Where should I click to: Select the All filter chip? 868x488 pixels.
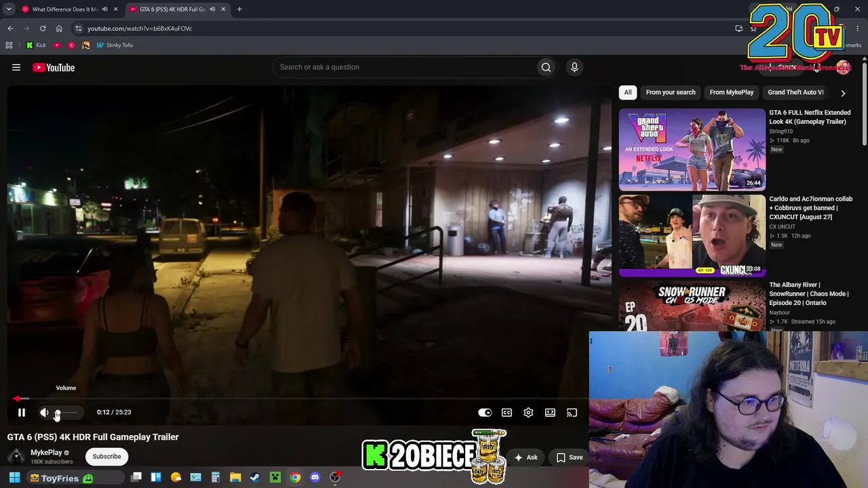[628, 92]
